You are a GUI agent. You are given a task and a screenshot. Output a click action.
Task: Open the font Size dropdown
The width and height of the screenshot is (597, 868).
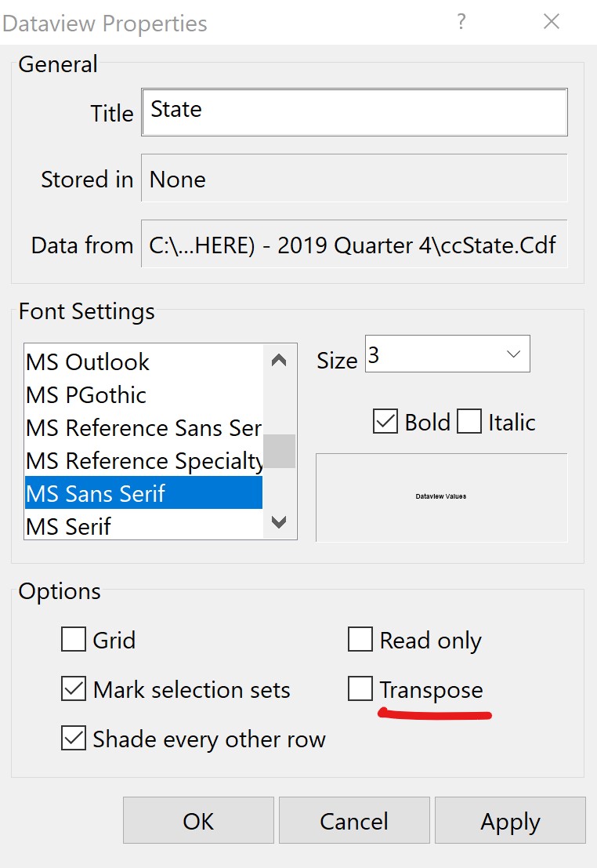(x=513, y=354)
